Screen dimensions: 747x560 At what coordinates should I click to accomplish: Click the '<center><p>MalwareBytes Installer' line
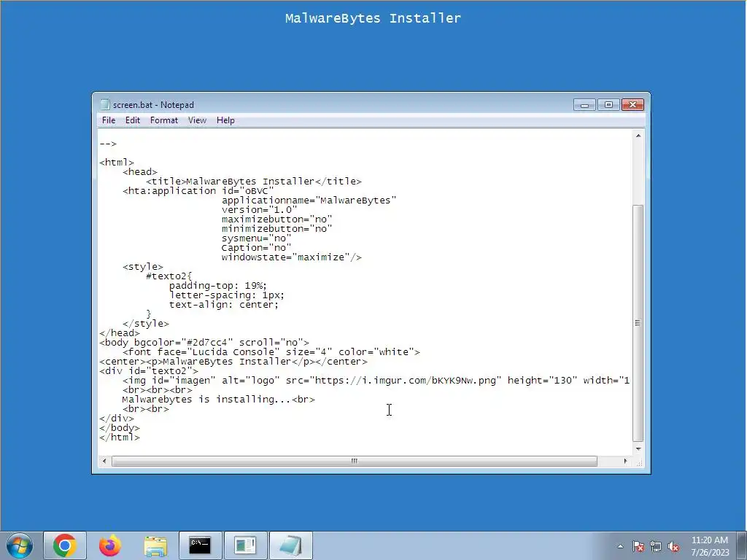pyautogui.click(x=233, y=362)
